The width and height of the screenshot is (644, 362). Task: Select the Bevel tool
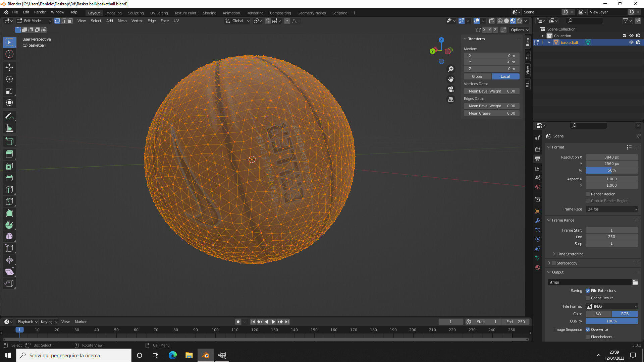coord(9,178)
